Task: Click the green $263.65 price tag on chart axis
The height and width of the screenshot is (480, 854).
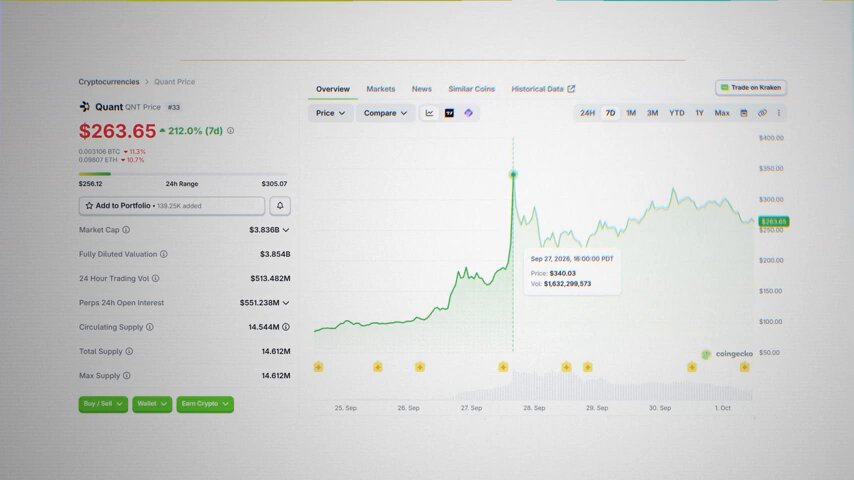Action: tap(773, 222)
